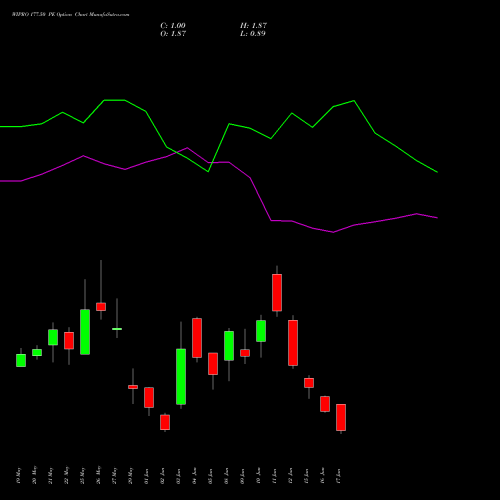Click the 25 May tall green candlestick
The height and width of the screenshot is (500, 500).
[x=85, y=332]
